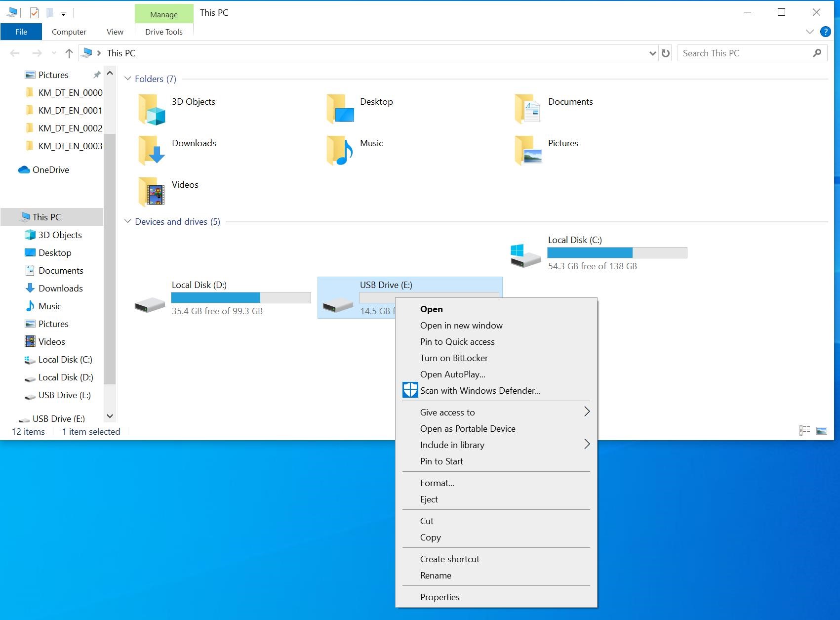Collapse the Folders group
840x620 pixels.
pos(128,79)
